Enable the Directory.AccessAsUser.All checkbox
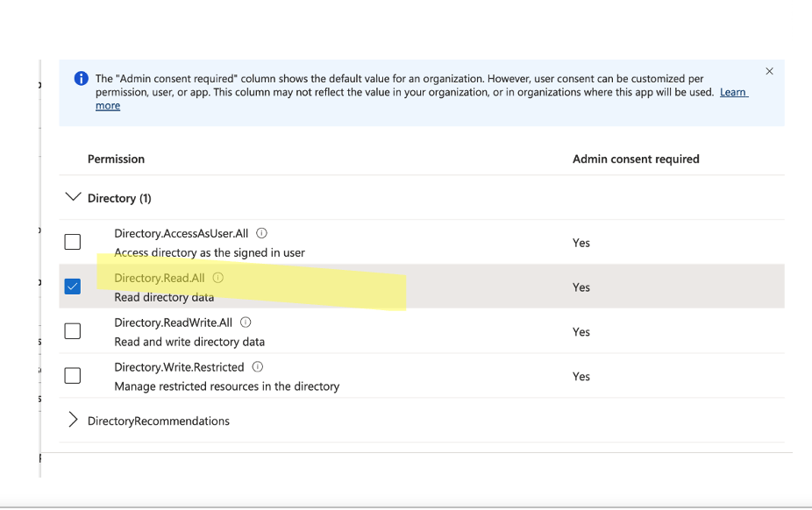 pyautogui.click(x=73, y=242)
